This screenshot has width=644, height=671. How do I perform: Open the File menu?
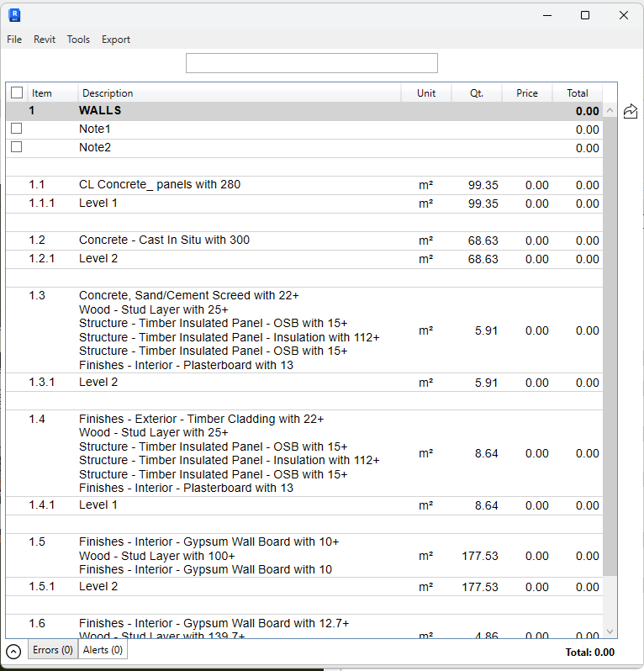14,40
